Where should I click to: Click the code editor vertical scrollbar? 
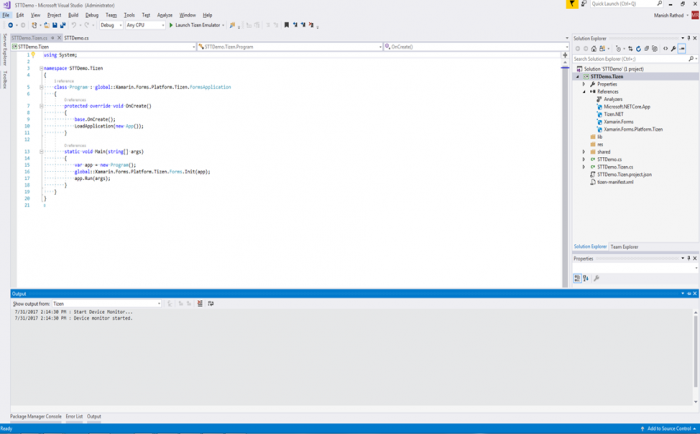point(565,150)
